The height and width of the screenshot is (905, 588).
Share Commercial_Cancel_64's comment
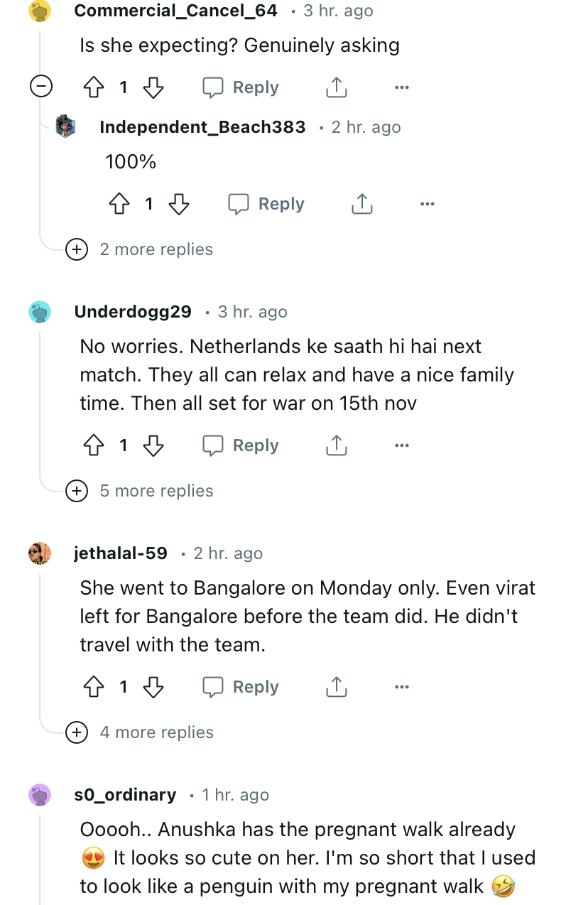pyautogui.click(x=336, y=87)
